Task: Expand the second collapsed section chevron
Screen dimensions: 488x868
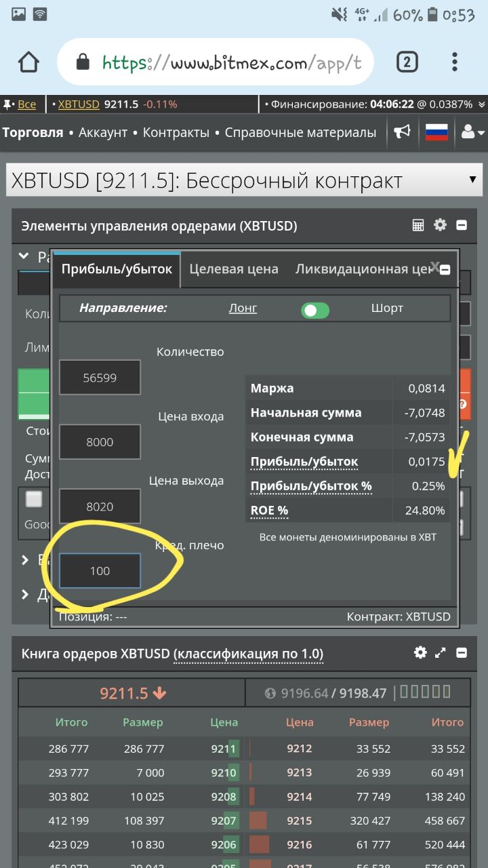Action: pos(25,560)
